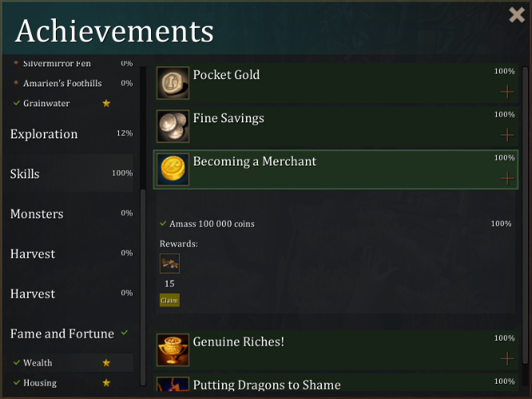Expand the Pocket Gold achievement
This screenshot has height=399, width=532.
[x=506, y=92]
